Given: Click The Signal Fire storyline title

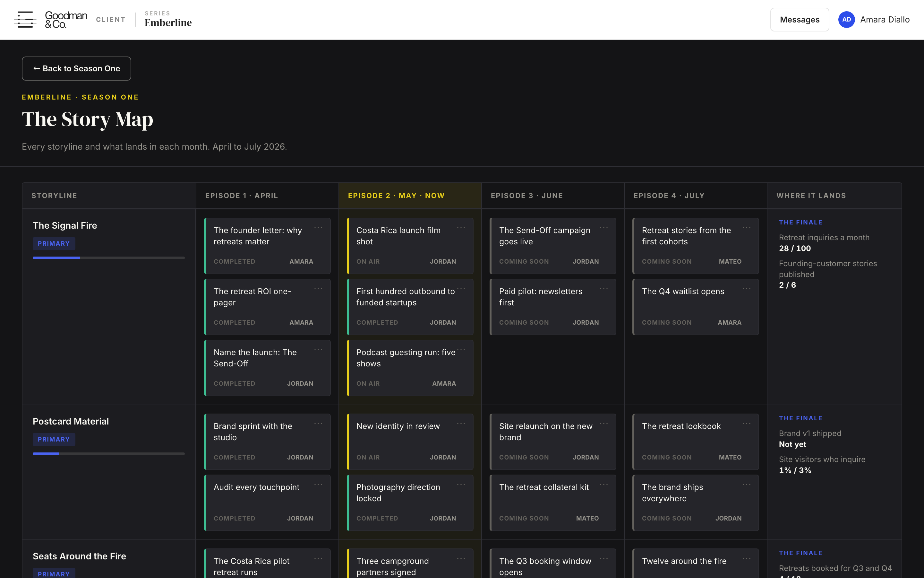Looking at the screenshot, I should (x=65, y=225).
